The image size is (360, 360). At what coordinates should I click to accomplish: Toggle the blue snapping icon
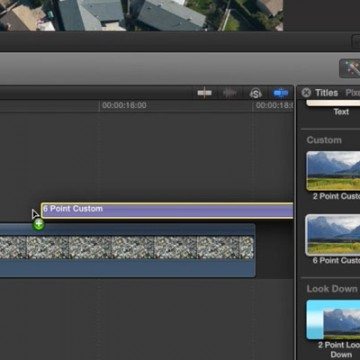coord(281,93)
